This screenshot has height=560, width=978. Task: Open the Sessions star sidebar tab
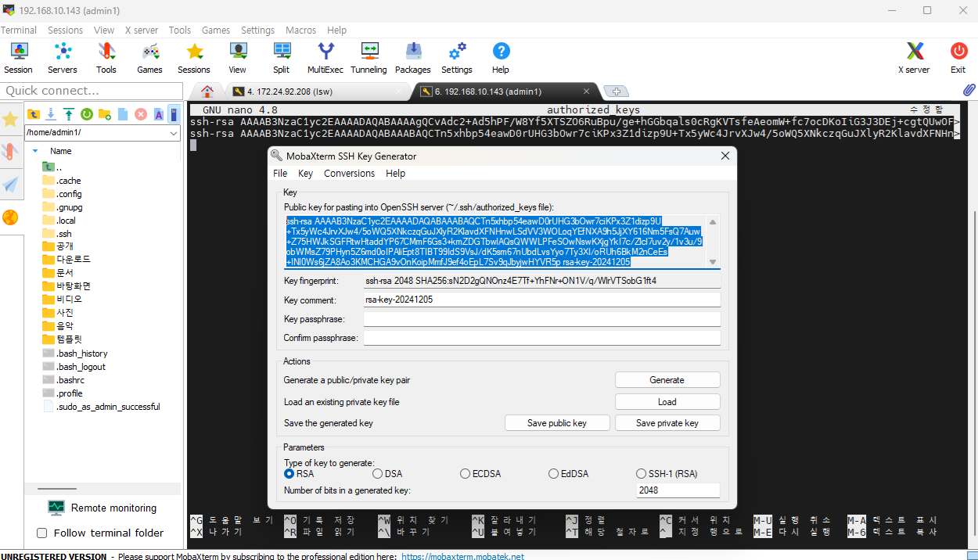[10, 119]
